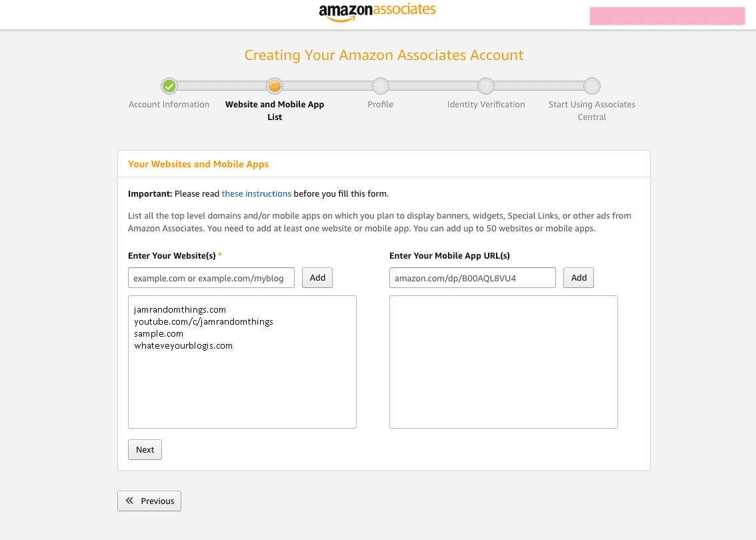Click Add next to the website field
The width and height of the screenshot is (756, 540).
pos(317,277)
